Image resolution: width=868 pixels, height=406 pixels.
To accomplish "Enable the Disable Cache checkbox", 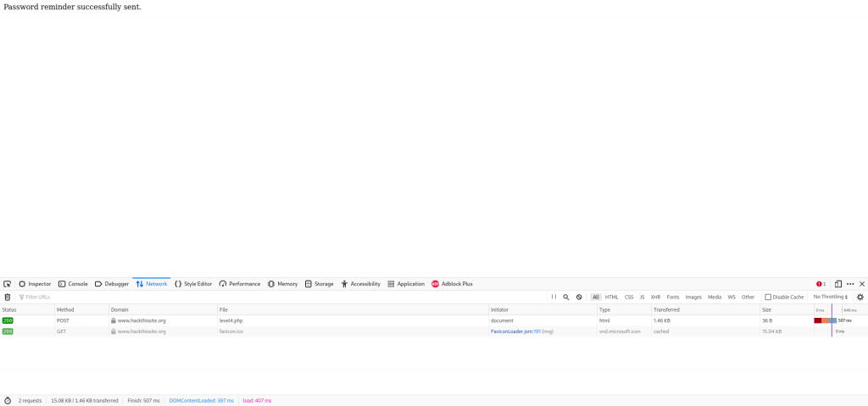I will [768, 298].
